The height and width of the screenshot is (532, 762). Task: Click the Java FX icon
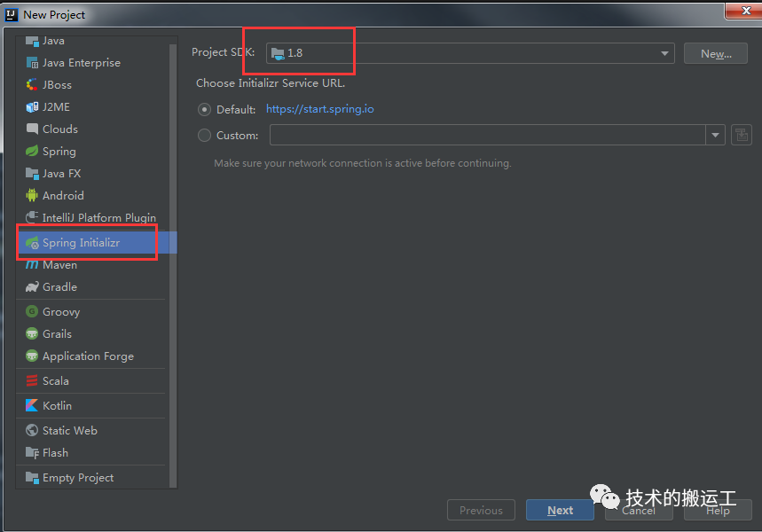click(x=32, y=174)
